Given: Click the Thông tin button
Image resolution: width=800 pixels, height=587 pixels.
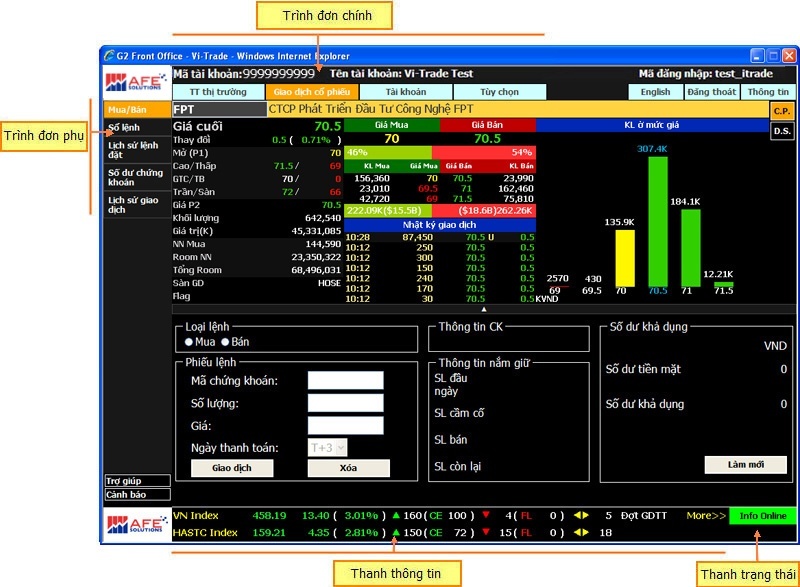Looking at the screenshot, I should coord(768,92).
